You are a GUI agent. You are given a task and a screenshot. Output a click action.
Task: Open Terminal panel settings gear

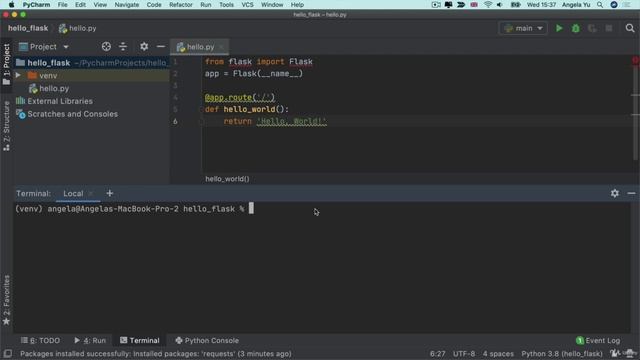click(x=615, y=193)
